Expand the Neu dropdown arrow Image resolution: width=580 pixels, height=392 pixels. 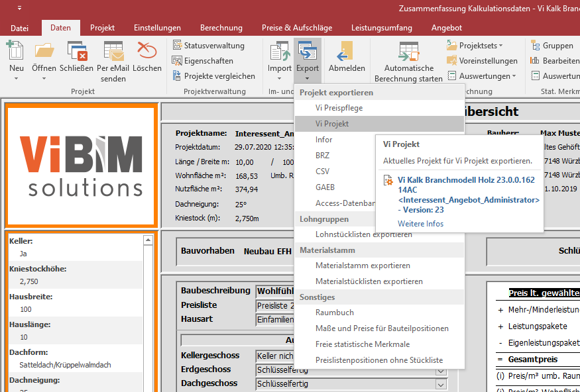[16, 78]
